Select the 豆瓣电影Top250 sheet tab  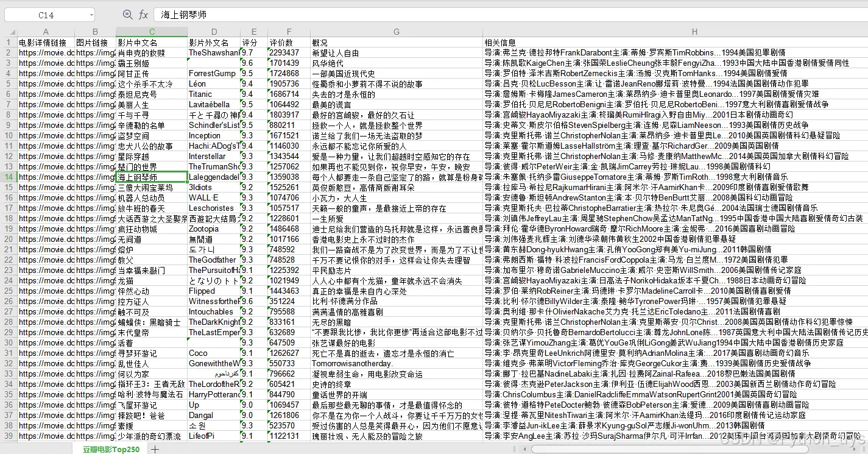point(111,449)
